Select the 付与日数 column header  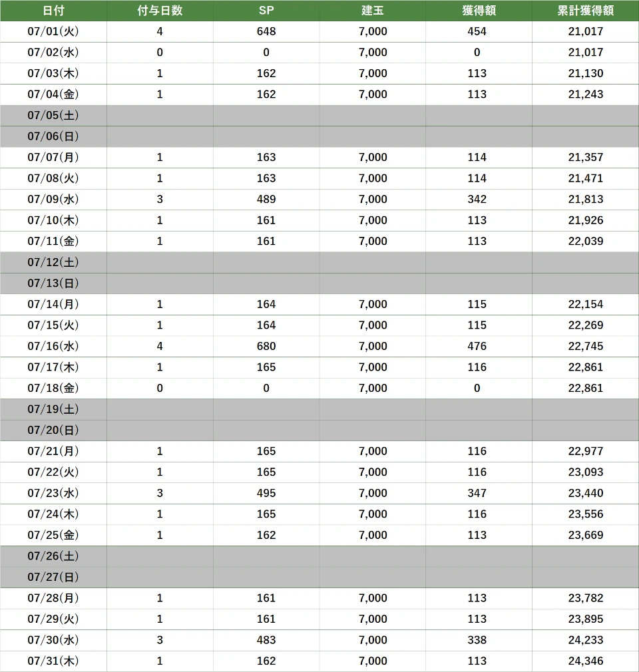(x=160, y=10)
